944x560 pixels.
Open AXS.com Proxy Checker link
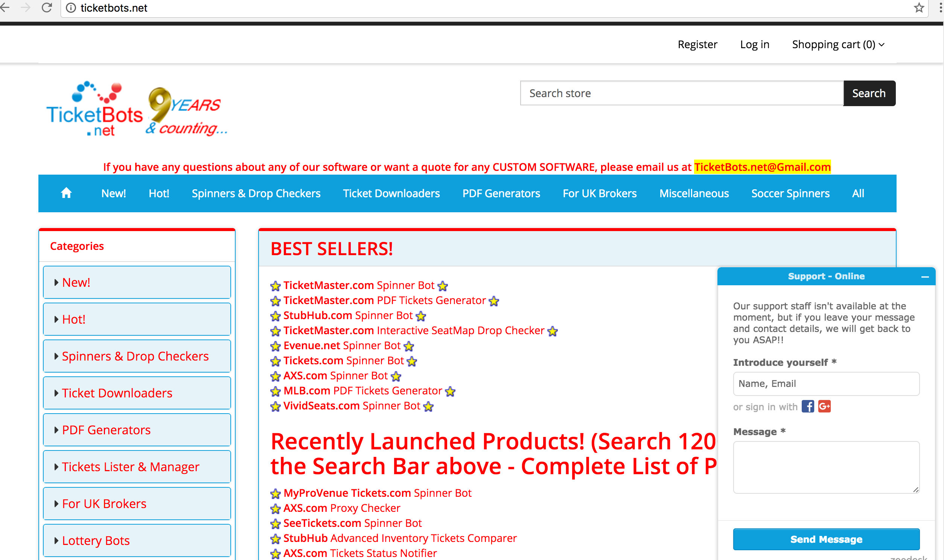[341, 508]
